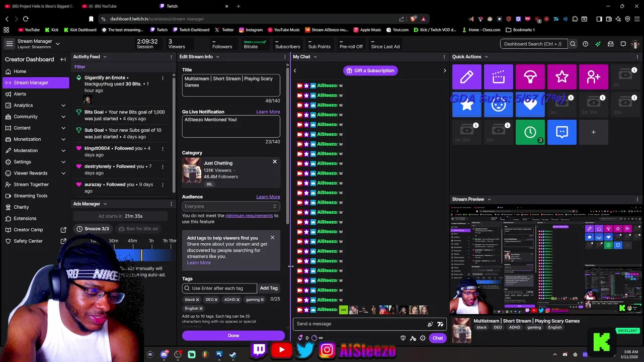
Task: Open the whispers speech-bubble icon in top bar
Action: (623, 44)
